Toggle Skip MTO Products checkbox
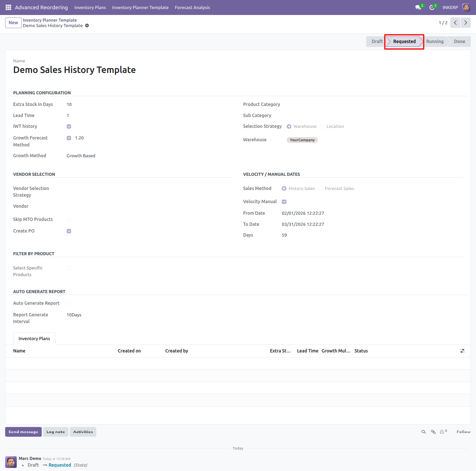Screen dimensions: 476x471 click(69, 219)
